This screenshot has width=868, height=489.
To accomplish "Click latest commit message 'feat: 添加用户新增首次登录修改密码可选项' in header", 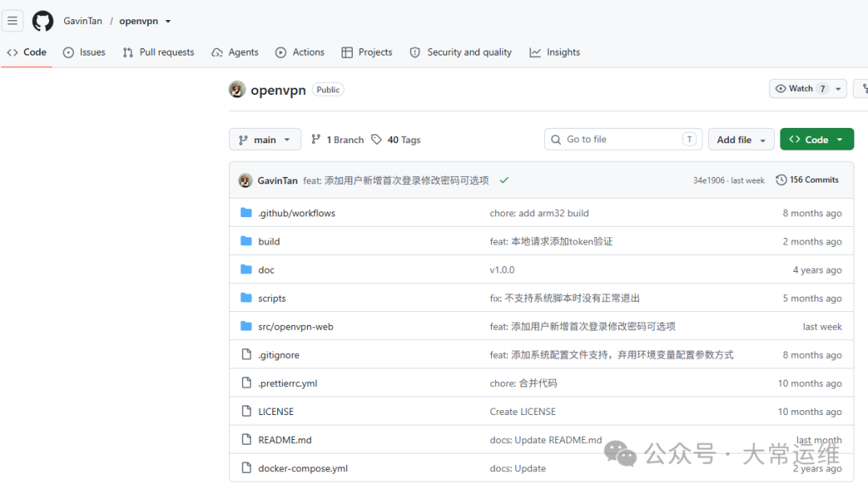I will pos(395,180).
